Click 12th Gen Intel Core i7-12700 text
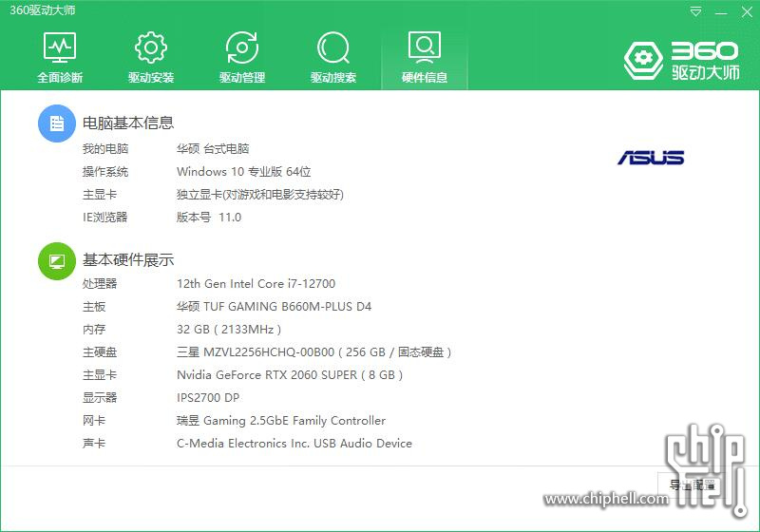The height and width of the screenshot is (532, 760). point(256,283)
